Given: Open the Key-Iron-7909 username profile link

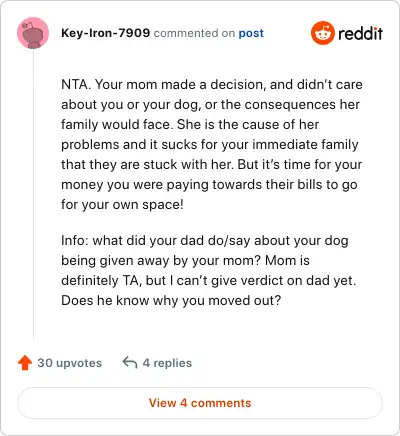Looking at the screenshot, I should 106,33.
